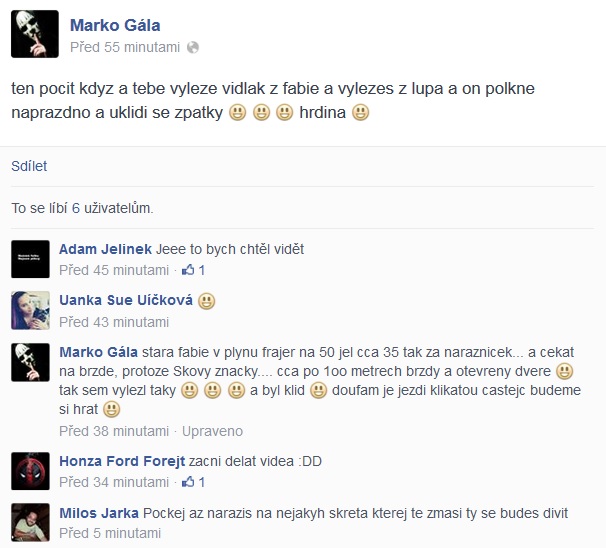Click Marko Gála's skull avatar in the comments
Viewport: 606px width, 548px height.
(30, 362)
